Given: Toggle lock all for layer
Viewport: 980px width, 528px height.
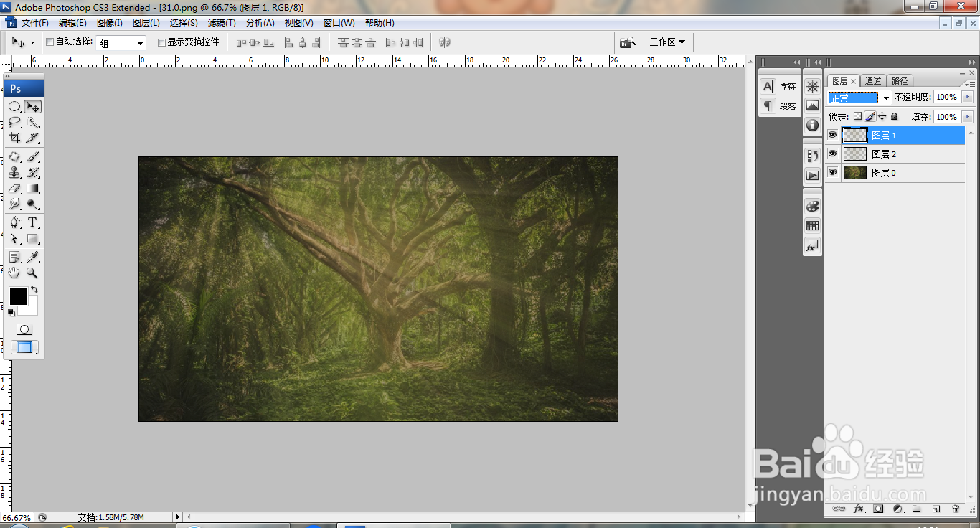Looking at the screenshot, I should click(895, 116).
